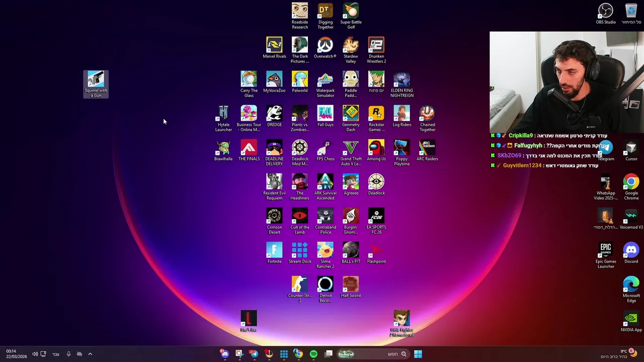Select ARK Survival Ascended shortcut

(326, 187)
